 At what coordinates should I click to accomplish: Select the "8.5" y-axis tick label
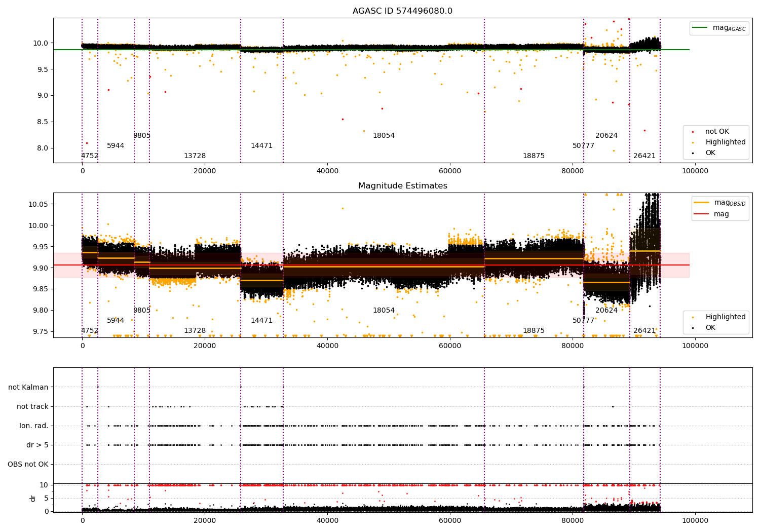pyautogui.click(x=43, y=122)
